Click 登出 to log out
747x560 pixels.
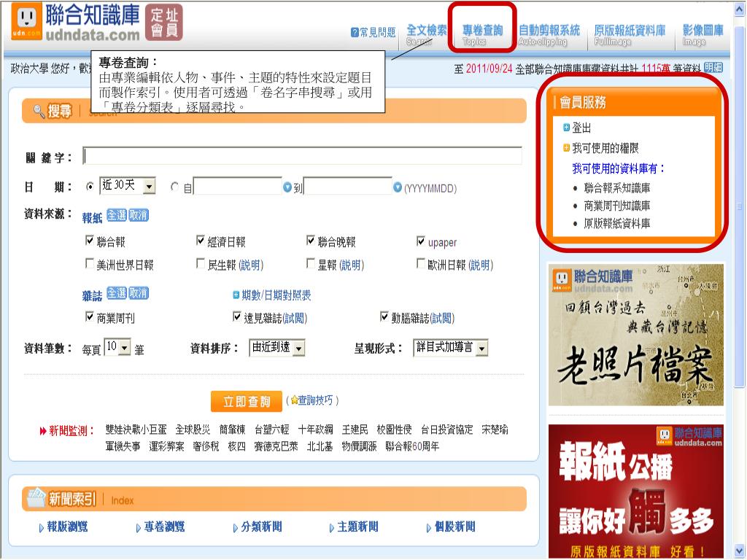(581, 128)
